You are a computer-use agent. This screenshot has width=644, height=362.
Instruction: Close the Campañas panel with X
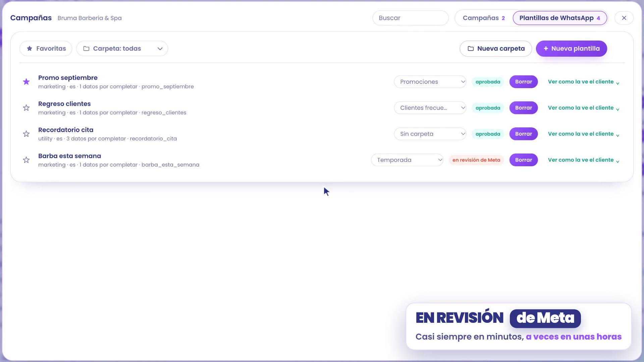(624, 18)
